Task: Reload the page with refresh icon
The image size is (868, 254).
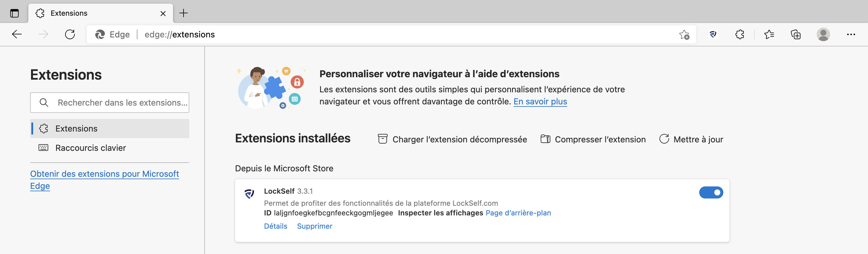Action: (70, 34)
